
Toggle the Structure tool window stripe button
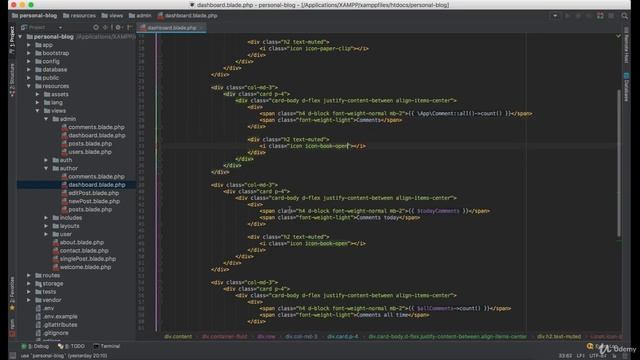[12, 80]
